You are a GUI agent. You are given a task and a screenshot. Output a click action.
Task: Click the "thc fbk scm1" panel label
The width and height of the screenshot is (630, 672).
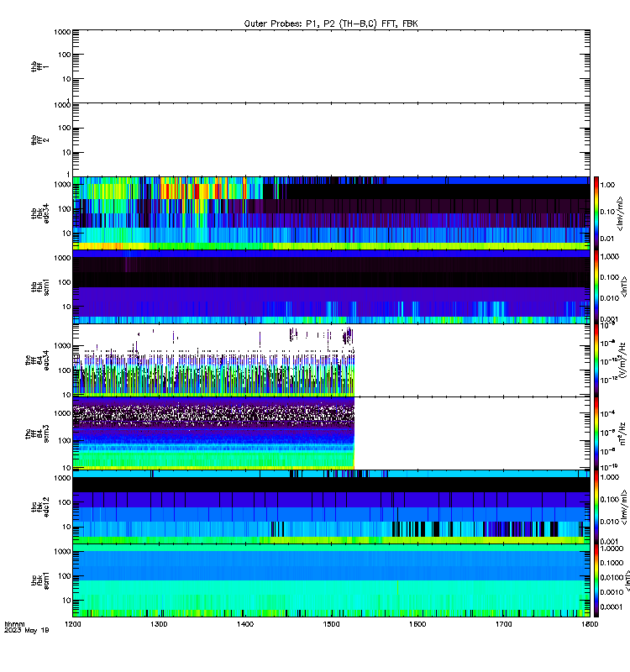(x=39, y=580)
